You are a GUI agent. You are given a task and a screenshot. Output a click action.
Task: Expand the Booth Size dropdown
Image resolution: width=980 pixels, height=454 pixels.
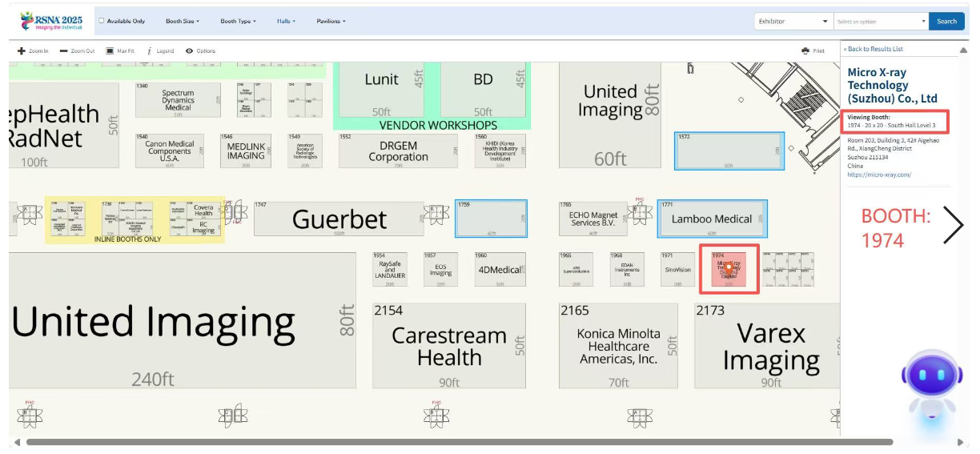[183, 21]
